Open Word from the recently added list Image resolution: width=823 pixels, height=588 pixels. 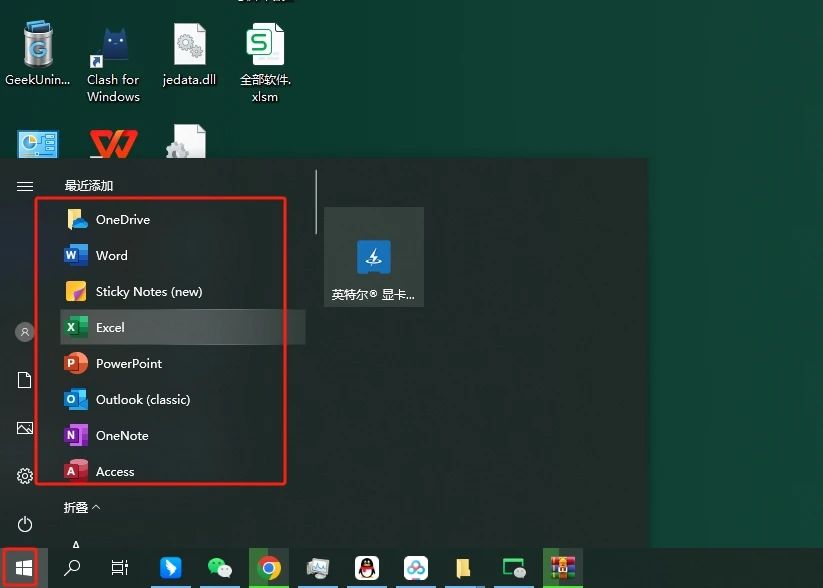click(x=111, y=256)
